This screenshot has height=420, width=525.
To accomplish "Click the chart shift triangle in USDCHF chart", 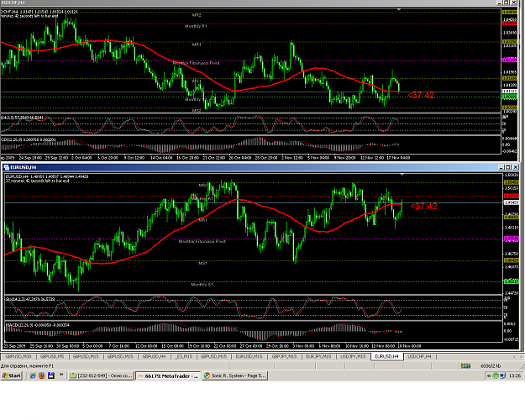I will coord(399,9).
